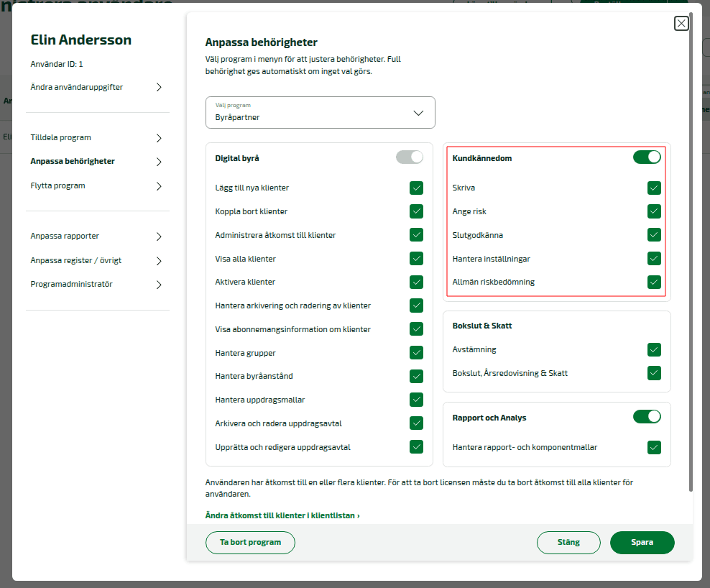Viewport: 710px width, 588px height.
Task: Click the chevron beside Anpassa rapporter
Action: click(x=159, y=236)
